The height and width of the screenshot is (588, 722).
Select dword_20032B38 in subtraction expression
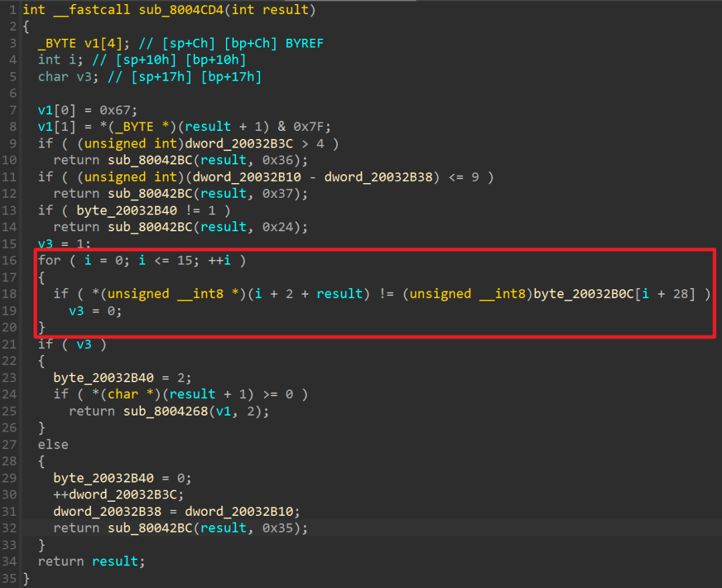coord(378,177)
